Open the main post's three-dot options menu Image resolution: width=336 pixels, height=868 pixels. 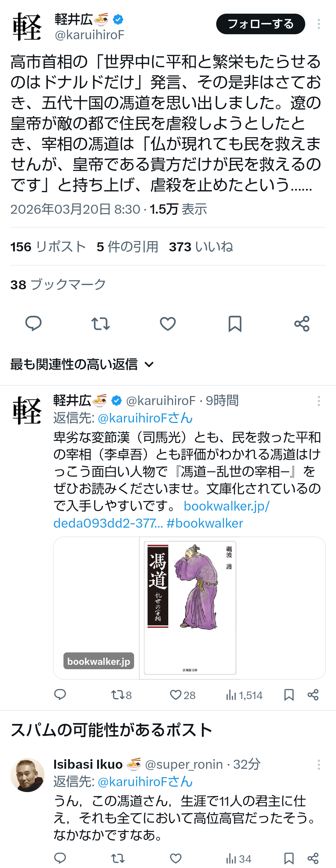[319, 24]
